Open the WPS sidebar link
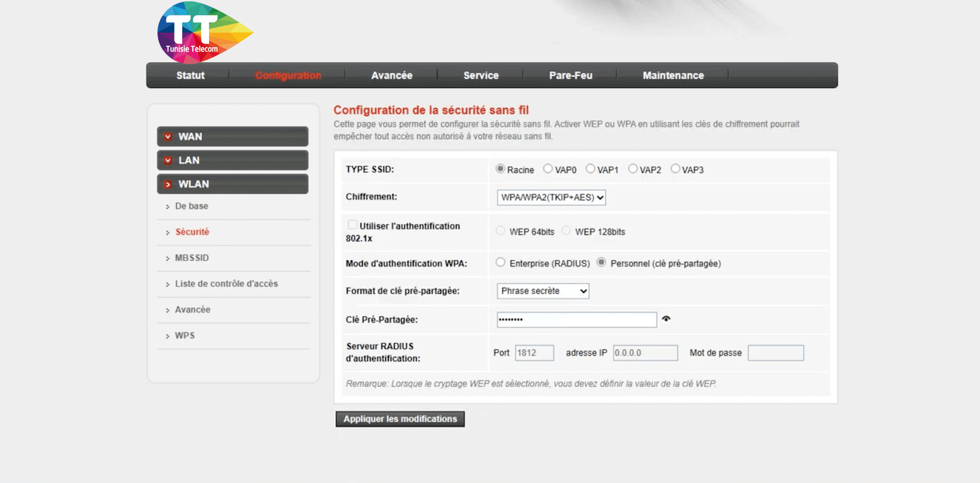 tap(185, 335)
